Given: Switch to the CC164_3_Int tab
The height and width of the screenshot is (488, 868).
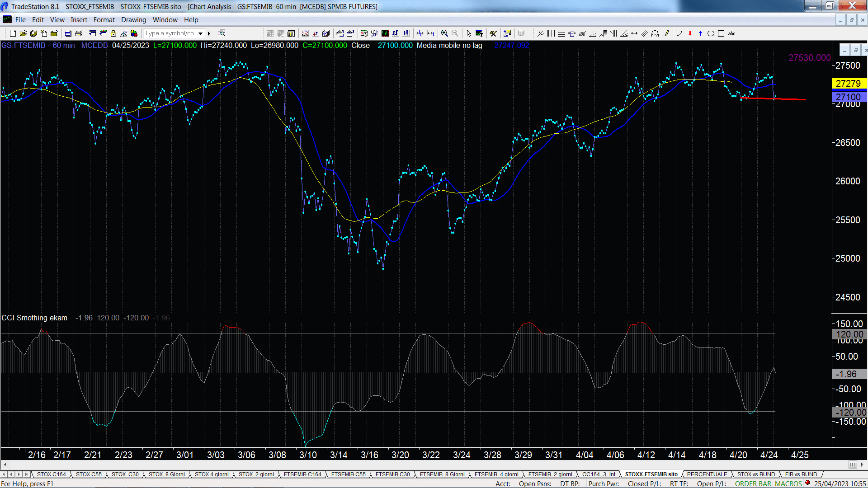Looking at the screenshot, I should (599, 474).
